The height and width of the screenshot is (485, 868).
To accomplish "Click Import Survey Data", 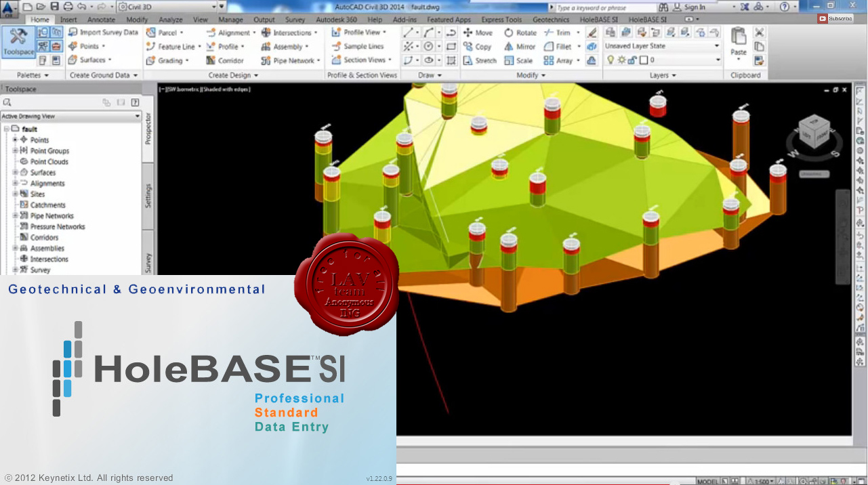I will click(102, 32).
